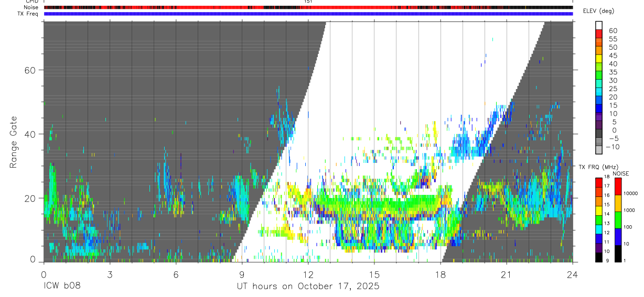The image size is (644, 297).
Task: Click the '60' Range Gate tick label
Action: [x=30, y=70]
